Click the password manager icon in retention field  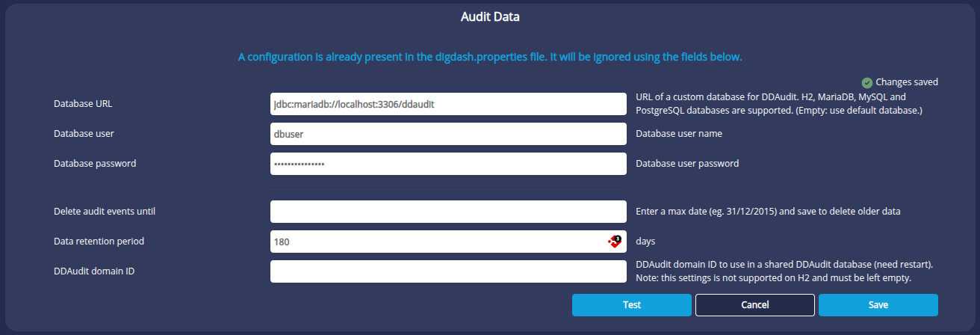tap(614, 242)
